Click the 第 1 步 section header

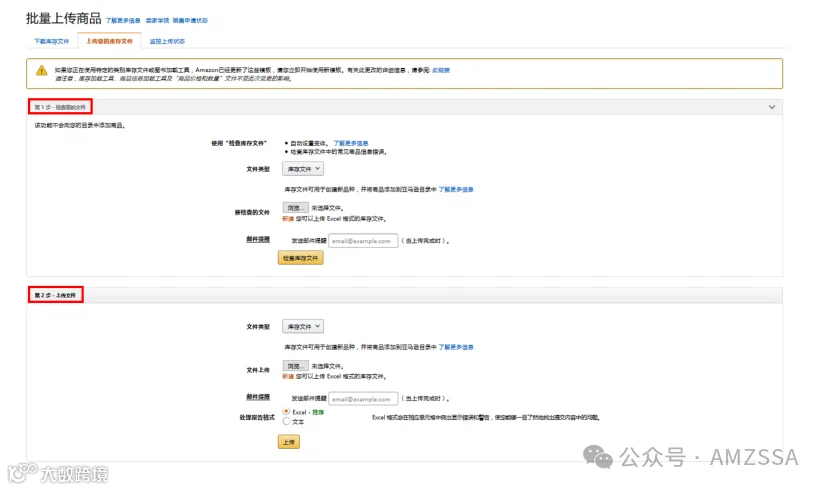(60, 107)
